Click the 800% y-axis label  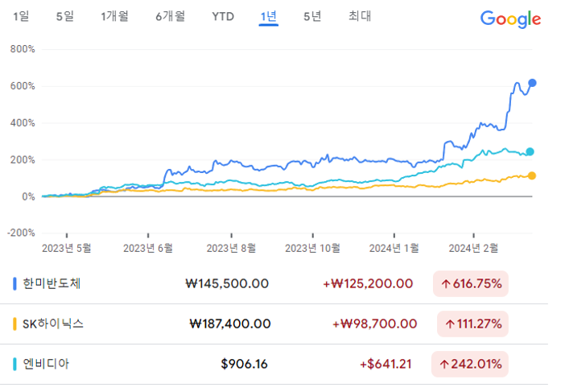coord(23,49)
